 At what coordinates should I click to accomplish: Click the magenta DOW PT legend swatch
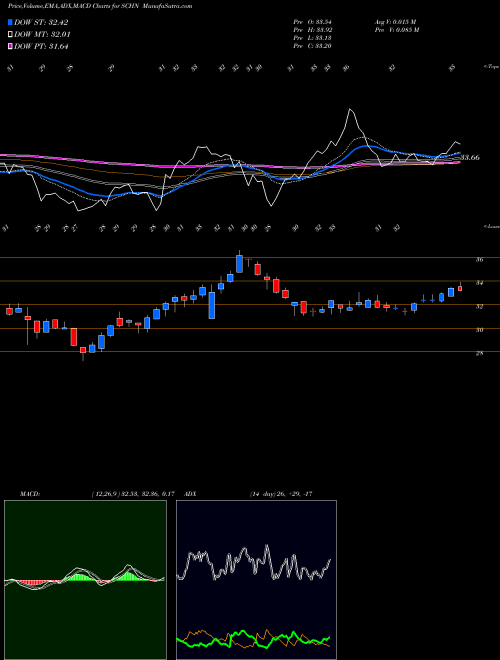point(10,46)
